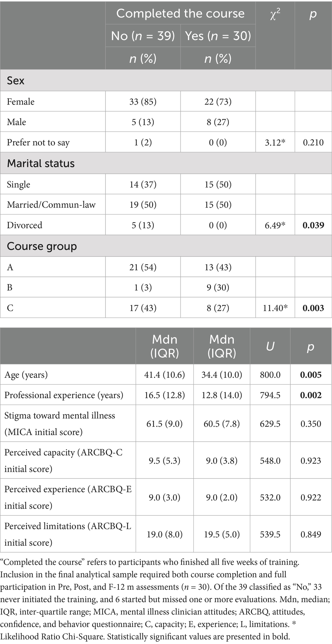This screenshot has width=332, height=644.
Task: Click the 'Completed the course' column header
Action: 180,13
